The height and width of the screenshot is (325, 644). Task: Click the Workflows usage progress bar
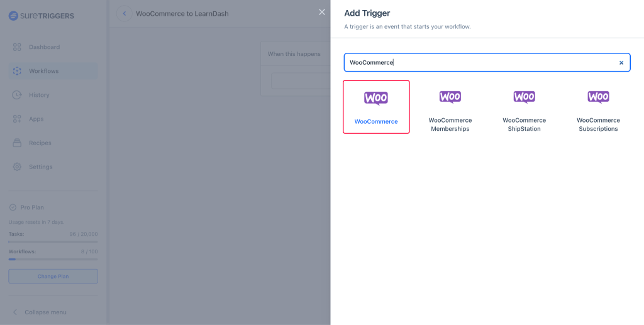pyautogui.click(x=53, y=259)
